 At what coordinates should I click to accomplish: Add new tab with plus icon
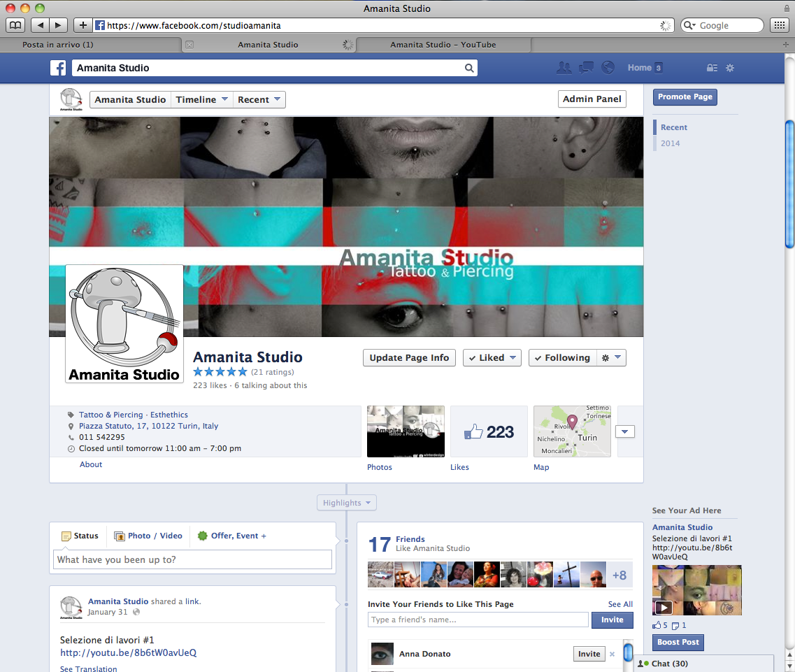[x=786, y=45]
